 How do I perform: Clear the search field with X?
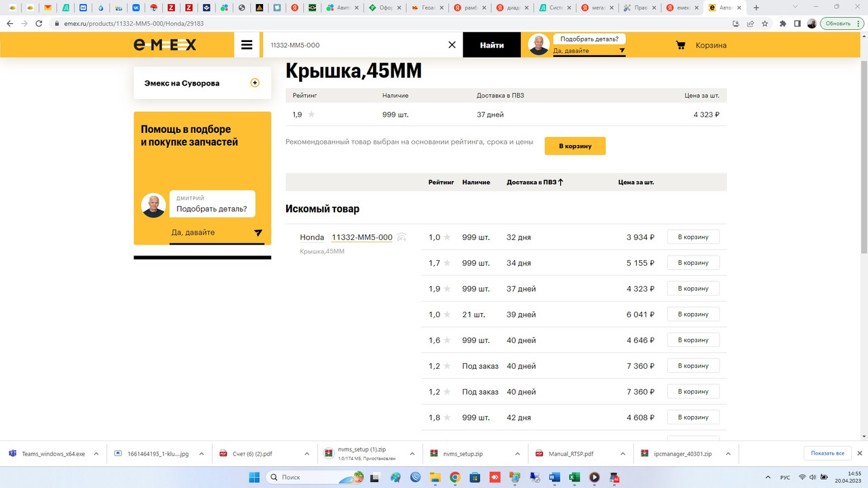[452, 45]
